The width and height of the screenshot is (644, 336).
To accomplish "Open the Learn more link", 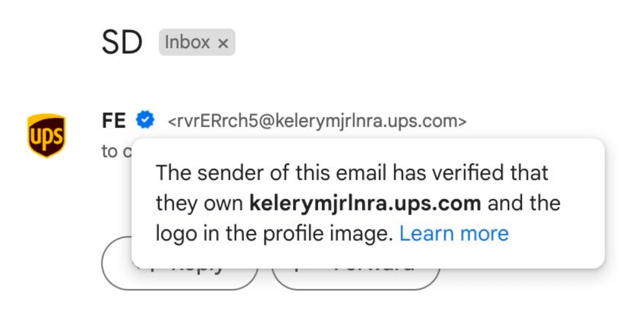I will tap(453, 234).
